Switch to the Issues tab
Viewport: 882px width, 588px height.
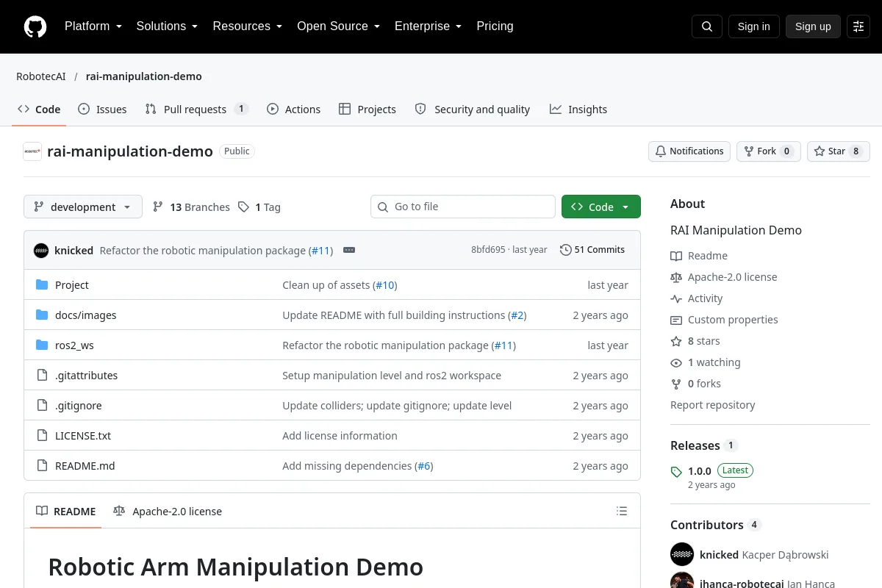click(x=102, y=109)
